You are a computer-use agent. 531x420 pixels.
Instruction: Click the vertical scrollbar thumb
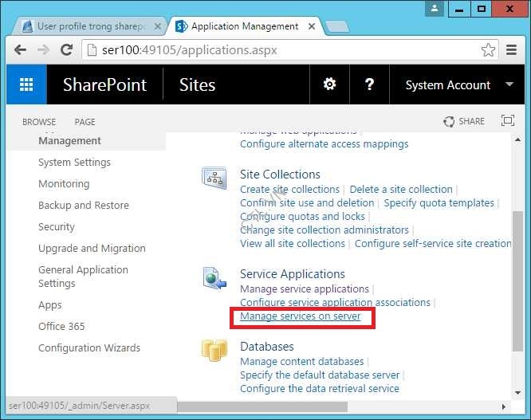(517, 281)
